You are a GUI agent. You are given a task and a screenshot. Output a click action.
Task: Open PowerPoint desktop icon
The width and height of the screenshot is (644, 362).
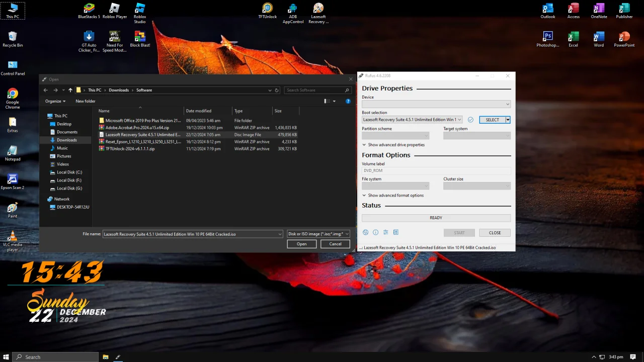pyautogui.click(x=624, y=39)
